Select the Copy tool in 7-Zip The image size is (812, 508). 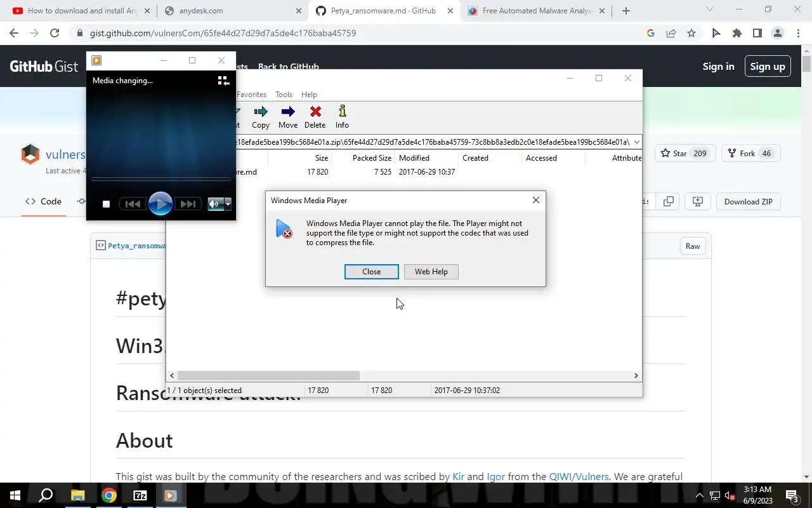[x=261, y=117]
